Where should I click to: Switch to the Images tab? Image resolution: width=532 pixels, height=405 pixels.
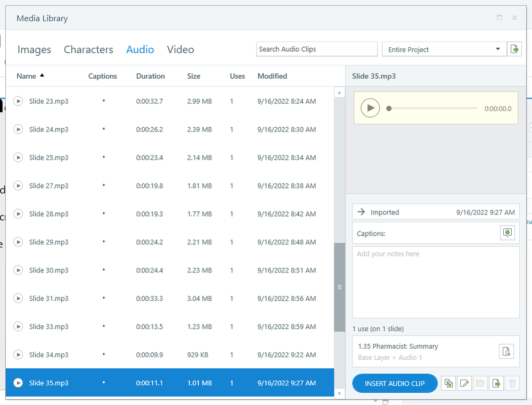tap(34, 49)
